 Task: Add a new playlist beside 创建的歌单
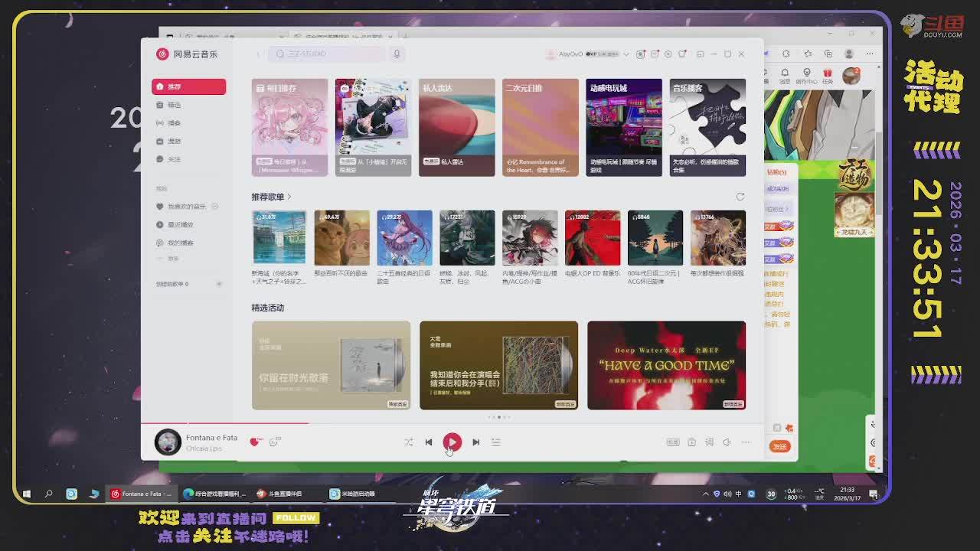click(x=219, y=284)
